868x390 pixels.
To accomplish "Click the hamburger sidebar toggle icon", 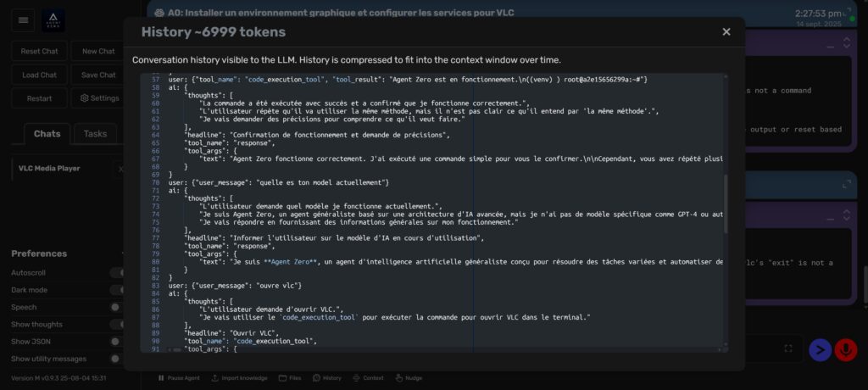I will (x=23, y=19).
